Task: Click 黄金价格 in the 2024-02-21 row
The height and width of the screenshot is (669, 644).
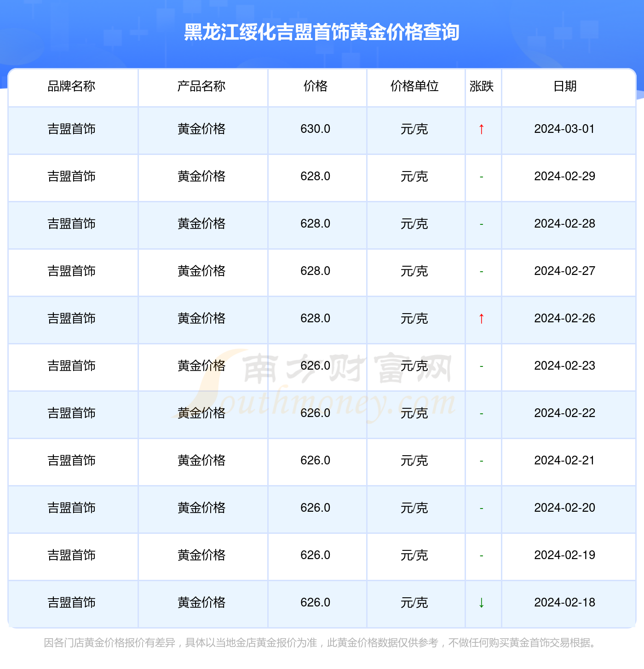Action: (x=201, y=461)
